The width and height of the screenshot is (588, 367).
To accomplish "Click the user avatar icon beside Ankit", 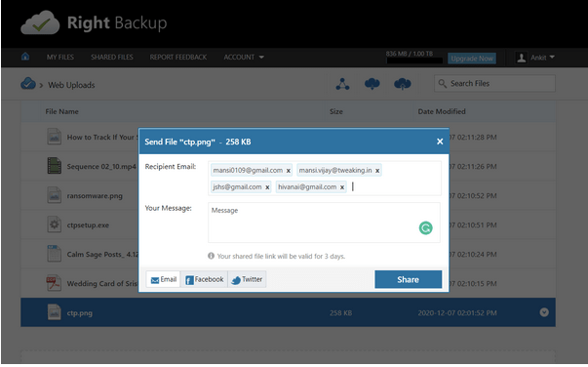I will (522, 58).
